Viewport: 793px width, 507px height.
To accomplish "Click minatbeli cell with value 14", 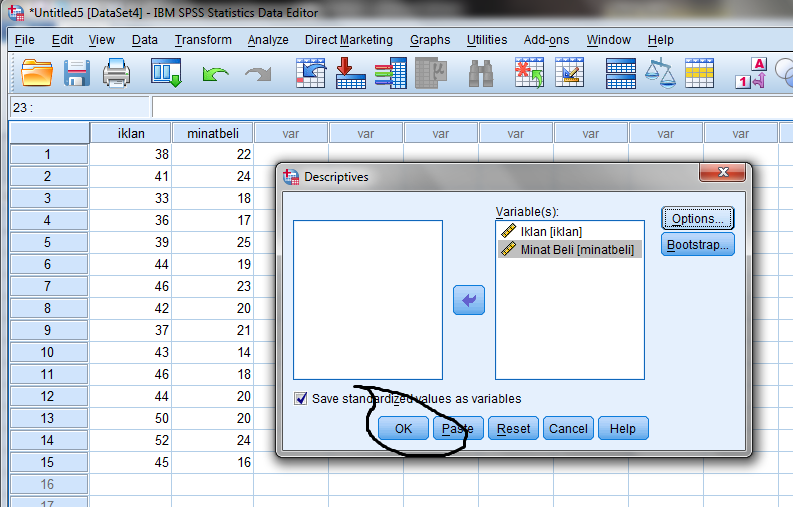I will 212,352.
